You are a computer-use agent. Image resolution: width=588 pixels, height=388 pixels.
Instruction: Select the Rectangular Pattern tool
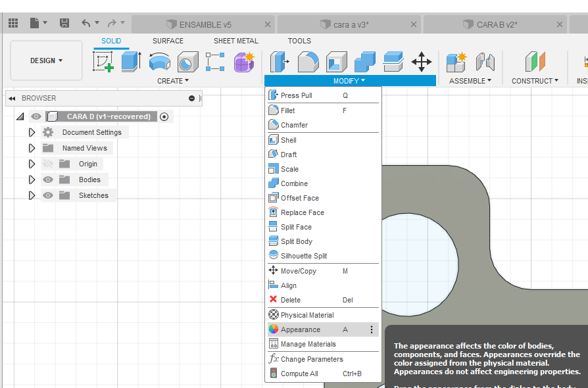215,62
